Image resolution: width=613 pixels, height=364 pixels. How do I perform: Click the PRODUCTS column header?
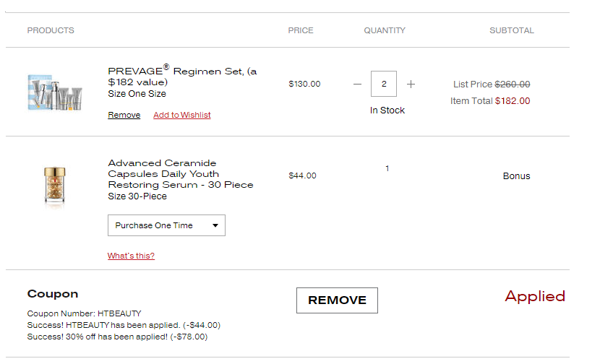pos(51,30)
